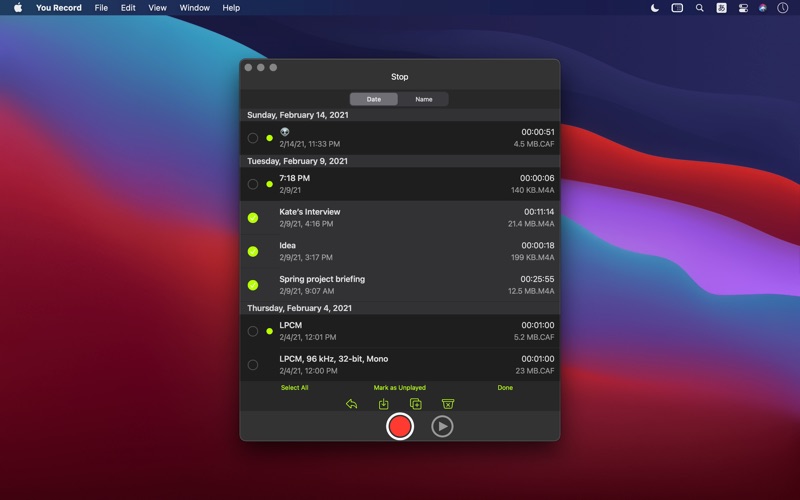Check the LPCM, 96 kHz, 32-bit, Mono recording
Screen dimensions: 800x500
point(253,365)
